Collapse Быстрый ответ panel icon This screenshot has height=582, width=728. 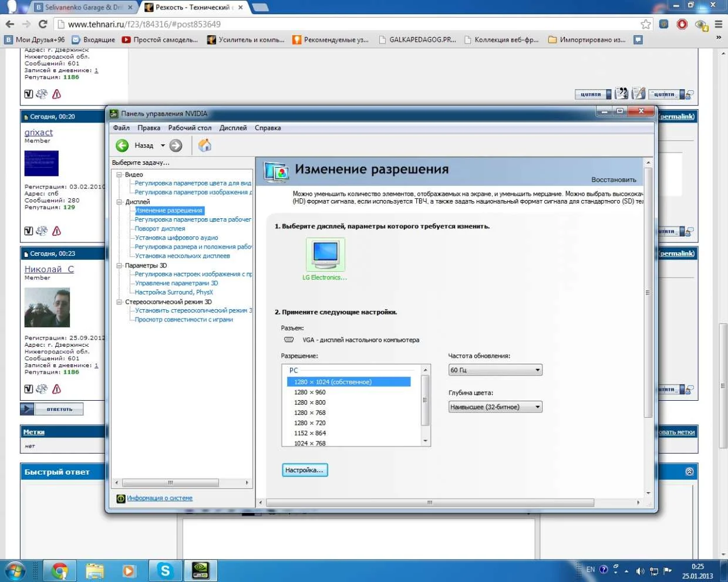coord(689,472)
